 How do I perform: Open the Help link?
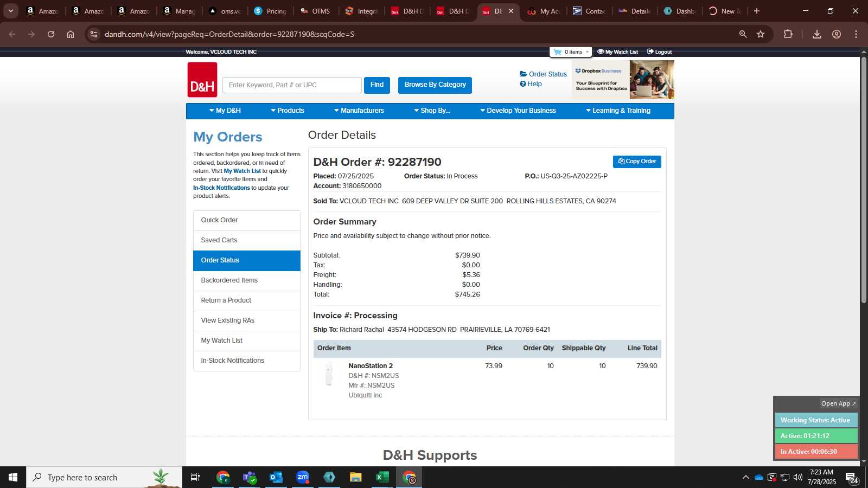click(531, 84)
